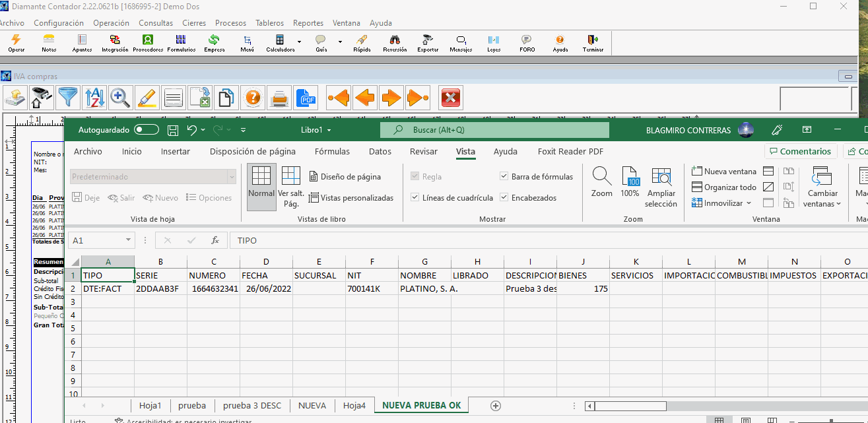Open Tableros menu in Diamante Contador
This screenshot has width=868, height=423.
(269, 23)
